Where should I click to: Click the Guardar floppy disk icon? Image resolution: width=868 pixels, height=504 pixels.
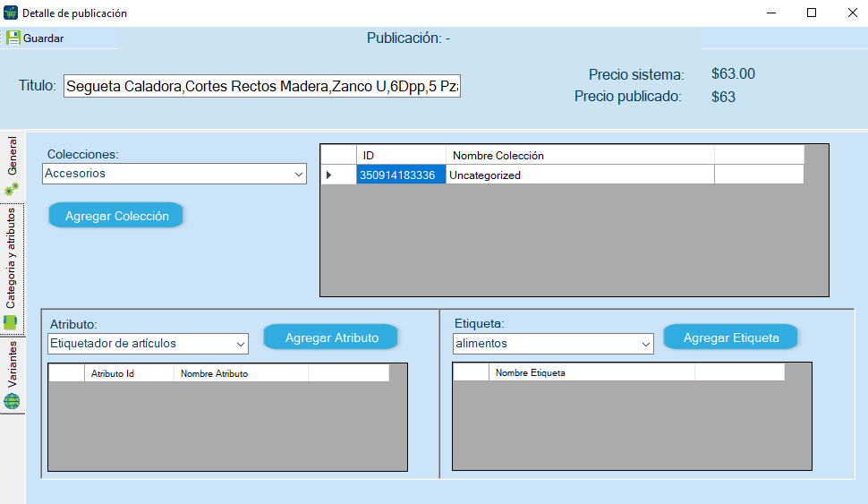click(x=13, y=38)
